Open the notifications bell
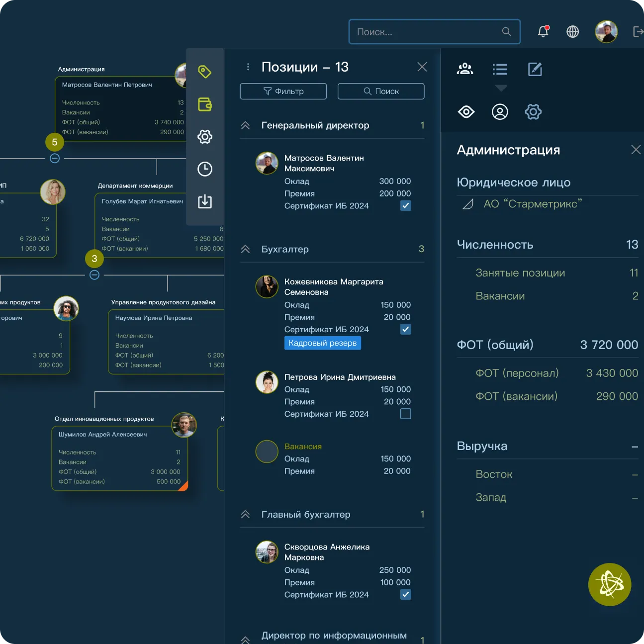 543,32
